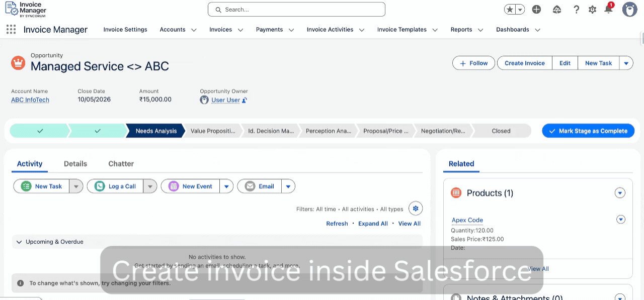Click the header New Task button

[x=598, y=63]
